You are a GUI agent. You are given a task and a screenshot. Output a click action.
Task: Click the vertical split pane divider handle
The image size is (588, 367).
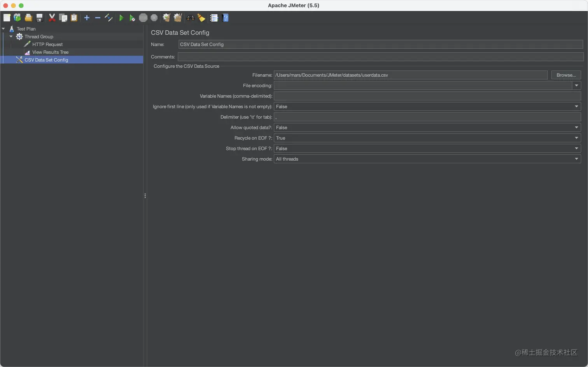[145, 196]
